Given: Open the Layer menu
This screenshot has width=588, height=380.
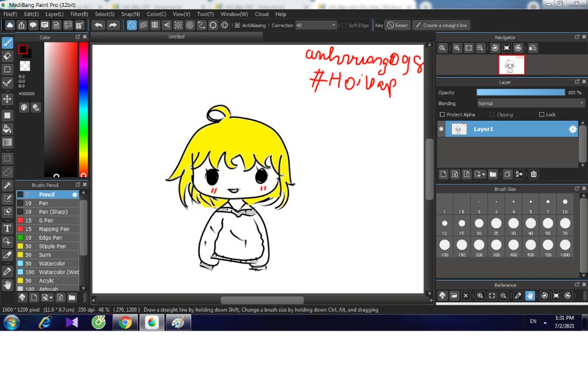Looking at the screenshot, I should coord(55,14).
